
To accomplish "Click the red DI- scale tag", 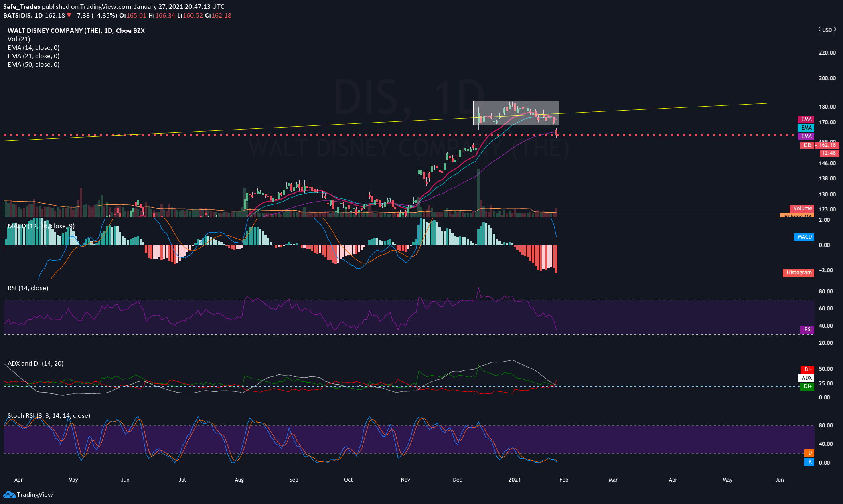I will click(x=807, y=369).
